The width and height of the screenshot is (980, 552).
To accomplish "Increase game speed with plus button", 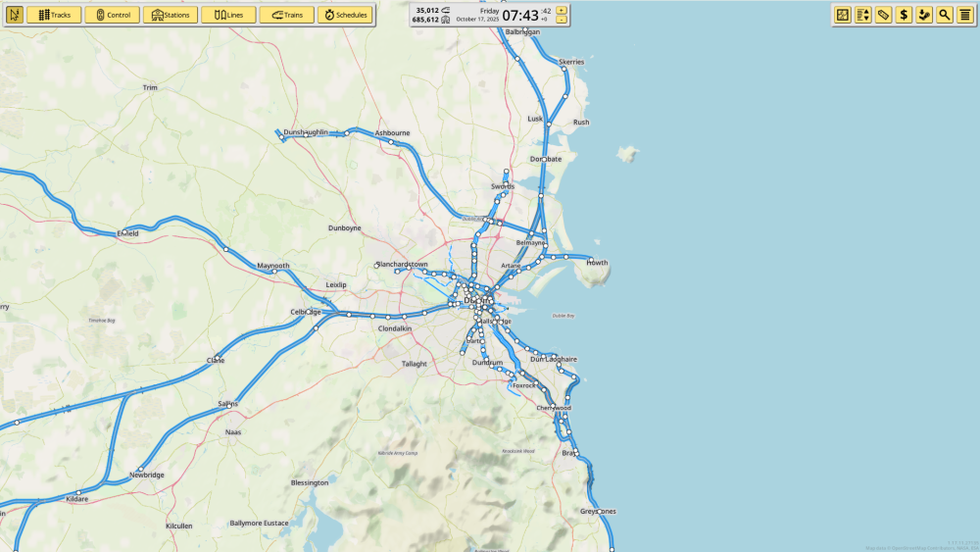I will pyautogui.click(x=562, y=10).
